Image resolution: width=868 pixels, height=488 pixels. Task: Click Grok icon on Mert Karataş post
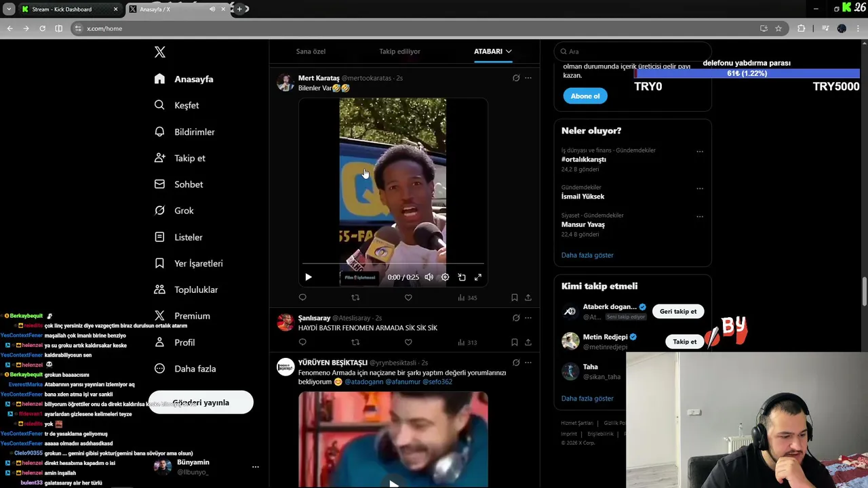pyautogui.click(x=516, y=78)
